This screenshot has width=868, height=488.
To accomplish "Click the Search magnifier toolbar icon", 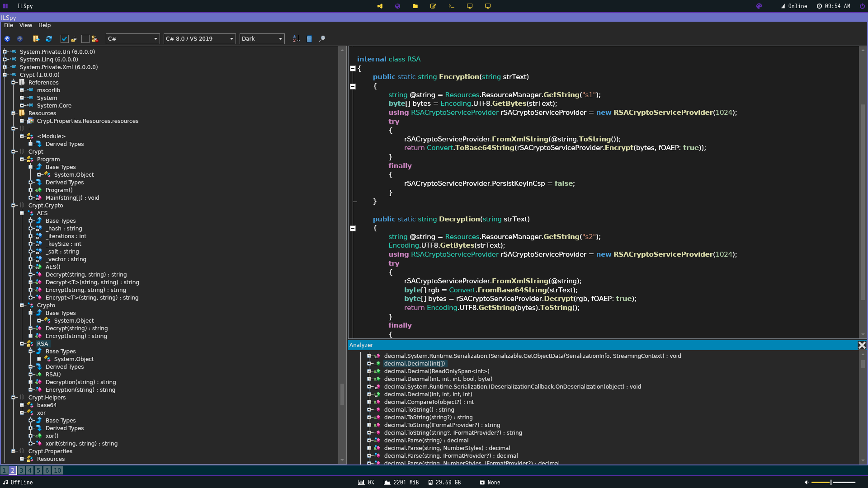I will 322,39.
